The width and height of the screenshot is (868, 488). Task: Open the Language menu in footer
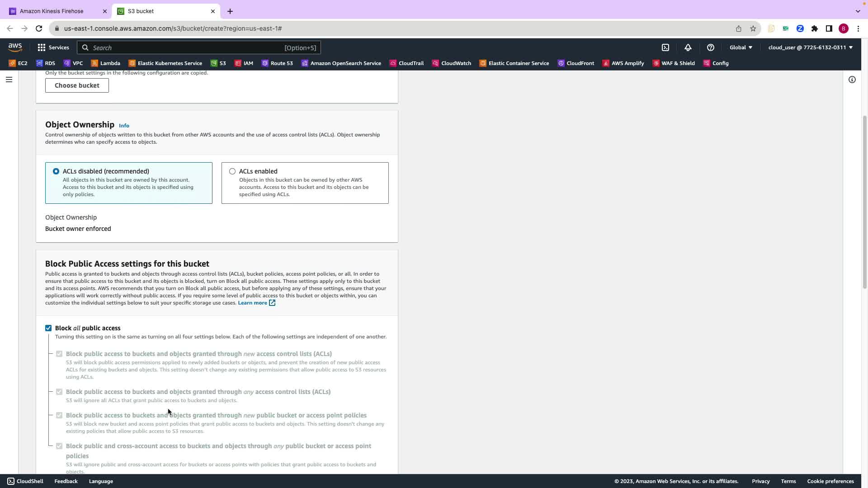tap(101, 481)
